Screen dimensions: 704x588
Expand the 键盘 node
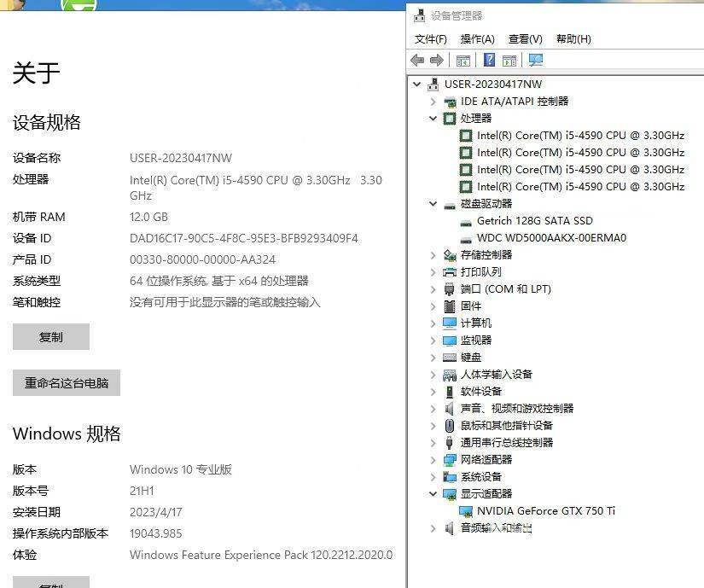[x=433, y=358]
